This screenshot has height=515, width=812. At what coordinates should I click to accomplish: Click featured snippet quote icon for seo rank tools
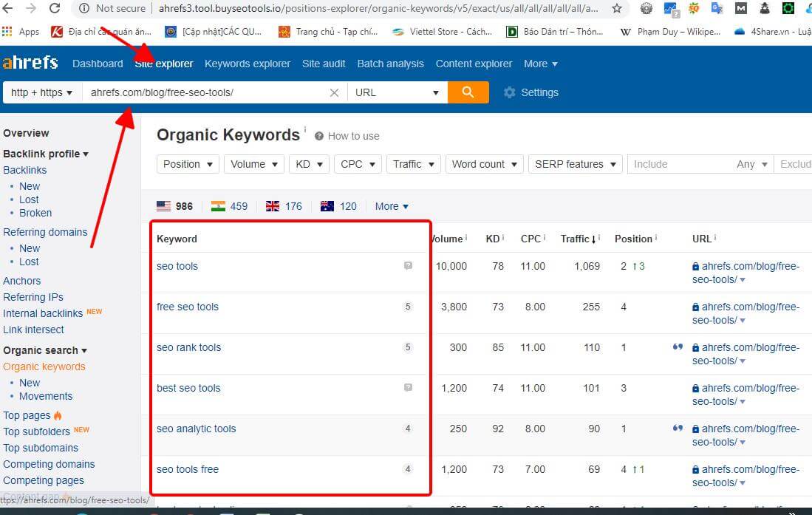pyautogui.click(x=678, y=347)
